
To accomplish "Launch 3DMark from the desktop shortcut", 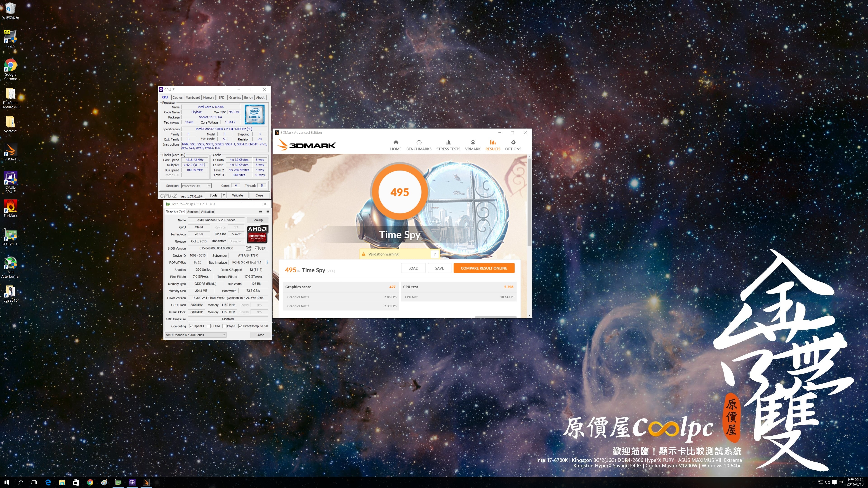I will pos(10,152).
